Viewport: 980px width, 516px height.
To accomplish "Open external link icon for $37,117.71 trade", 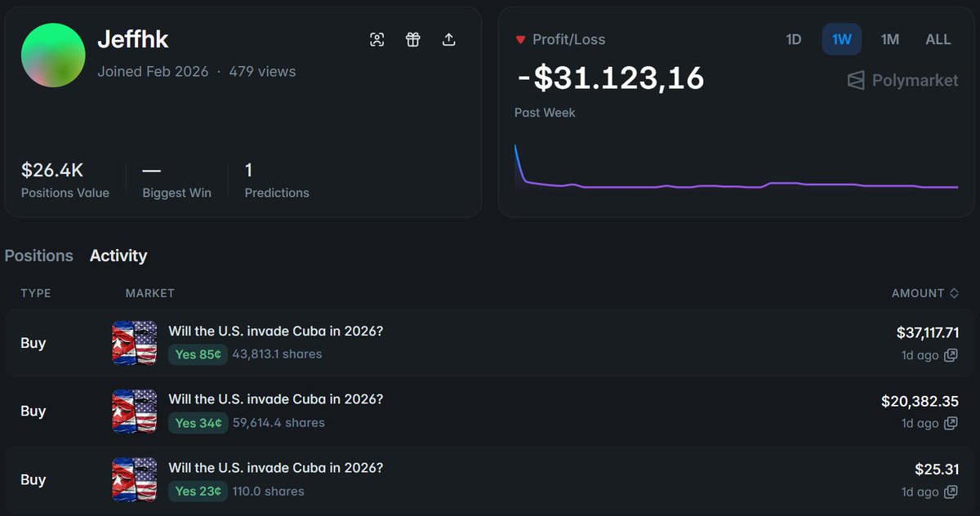I will point(951,355).
